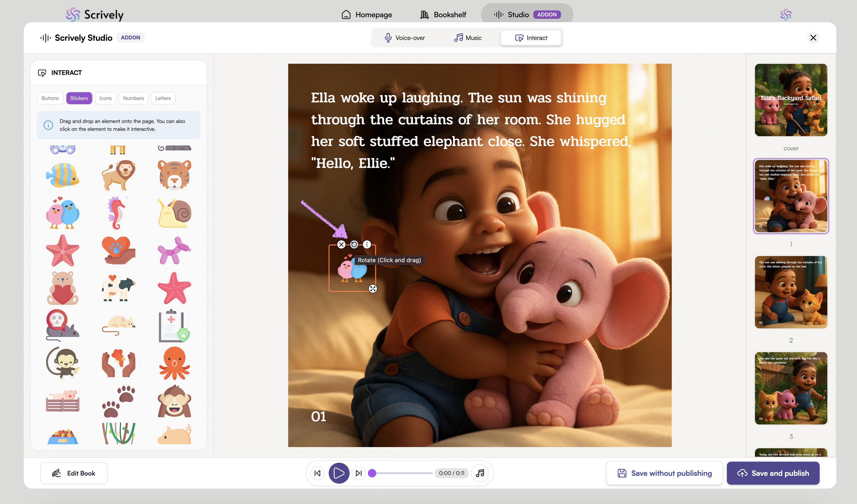Go back to the previous page

317,473
